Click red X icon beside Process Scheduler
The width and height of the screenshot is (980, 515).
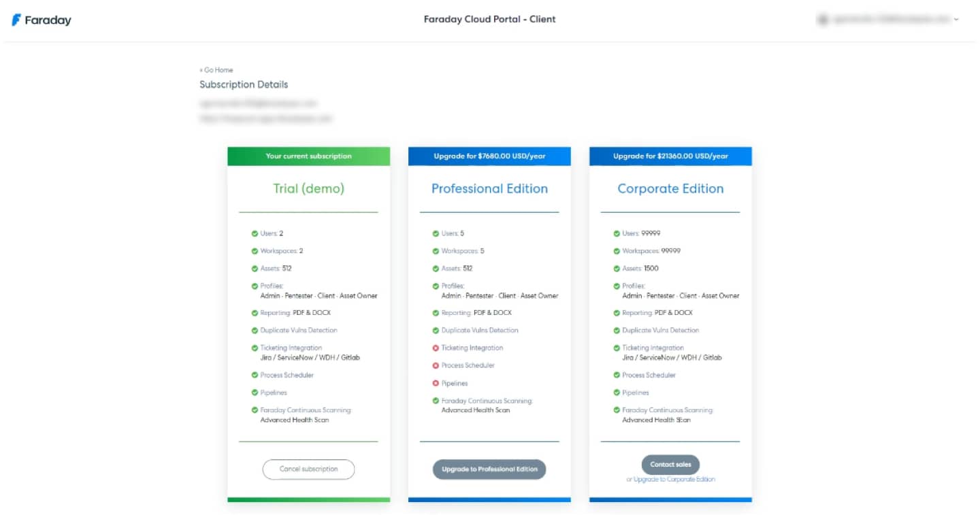coord(436,365)
